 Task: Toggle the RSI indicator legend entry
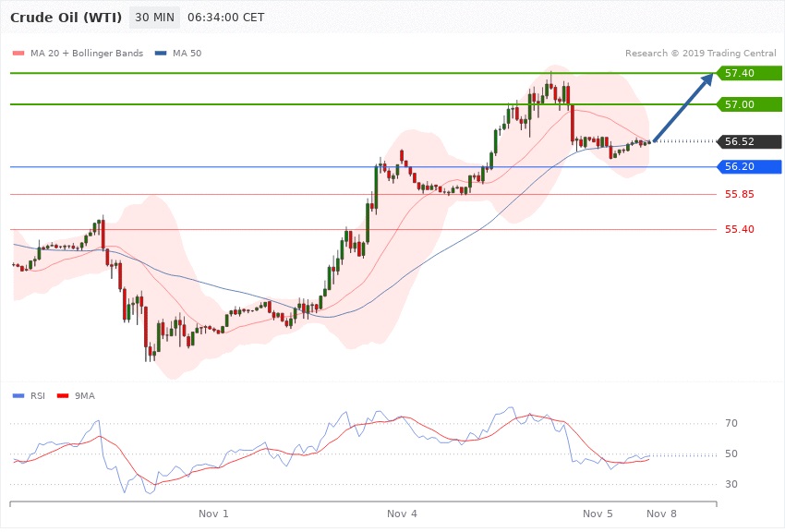tap(37, 395)
